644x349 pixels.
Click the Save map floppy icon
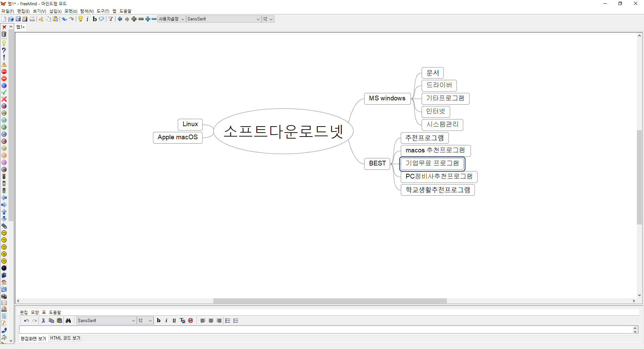(18, 19)
